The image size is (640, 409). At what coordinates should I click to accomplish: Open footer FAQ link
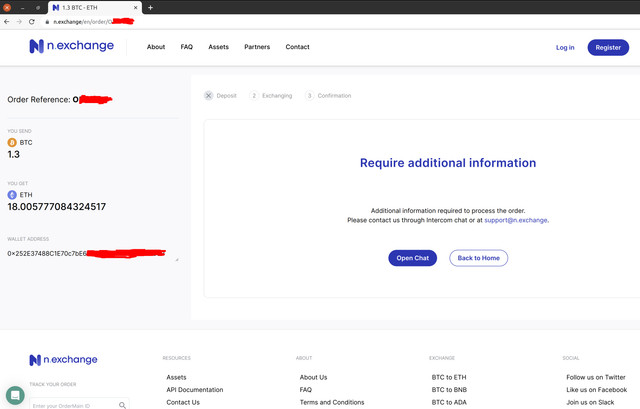[306, 390]
